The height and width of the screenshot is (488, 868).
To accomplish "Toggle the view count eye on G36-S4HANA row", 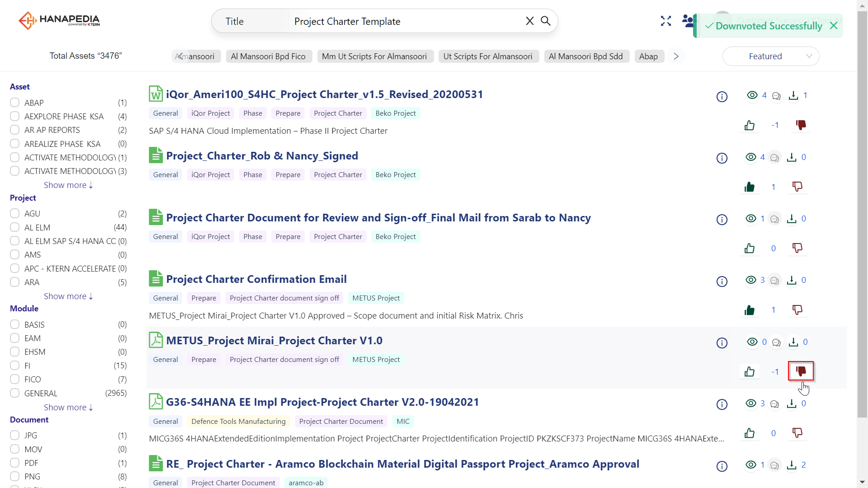I will [x=751, y=403].
